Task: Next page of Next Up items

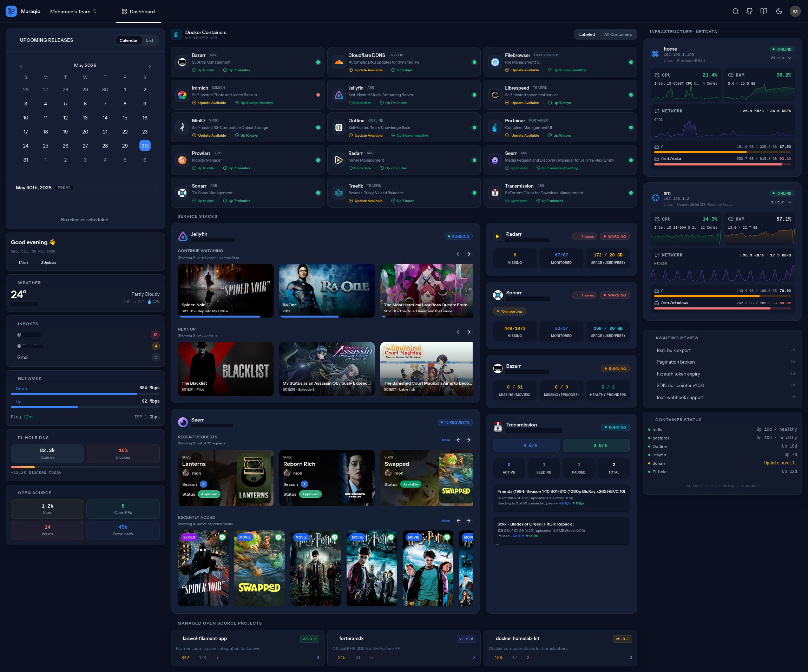Action: click(468, 332)
